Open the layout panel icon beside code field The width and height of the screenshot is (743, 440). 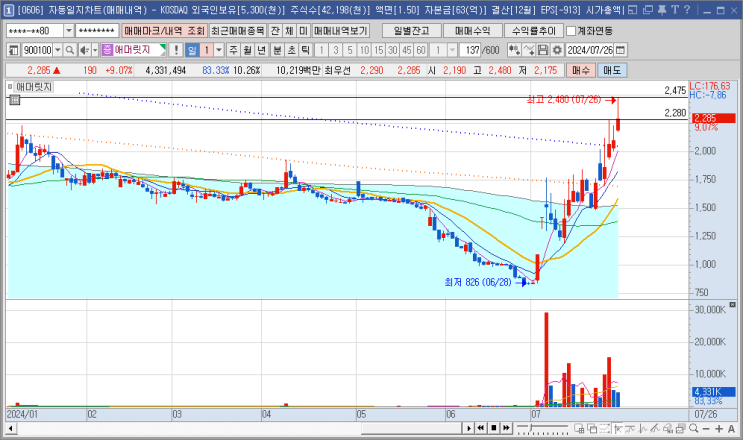[x=13, y=50]
